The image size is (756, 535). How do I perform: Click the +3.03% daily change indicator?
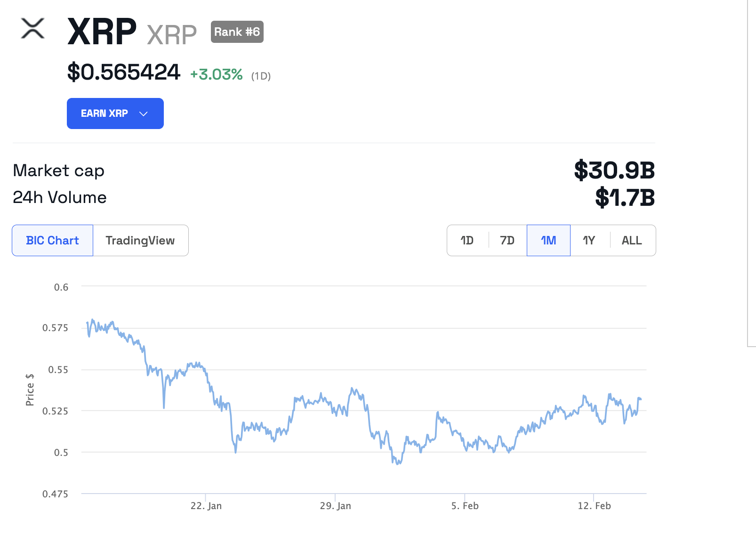click(x=217, y=74)
